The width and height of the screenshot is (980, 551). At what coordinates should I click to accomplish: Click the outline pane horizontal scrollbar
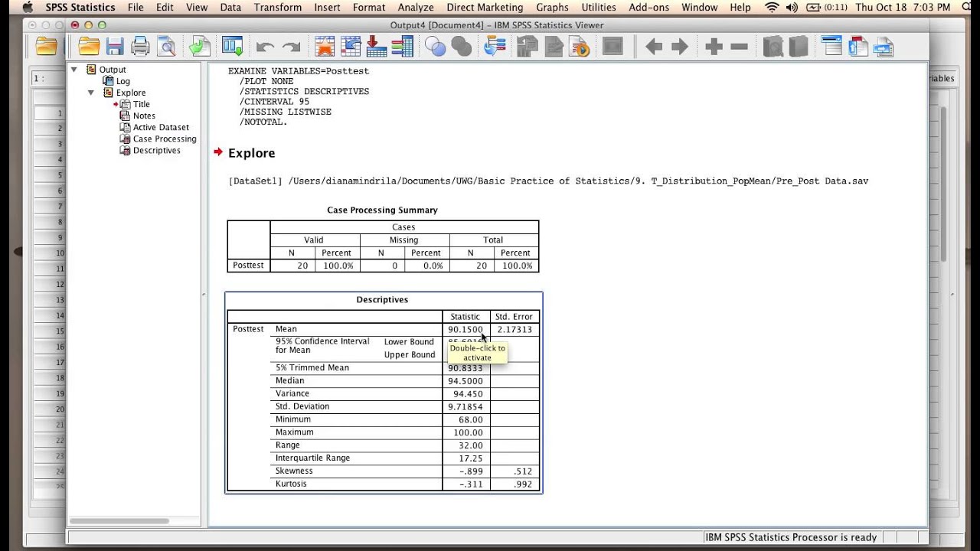pyautogui.click(x=119, y=521)
